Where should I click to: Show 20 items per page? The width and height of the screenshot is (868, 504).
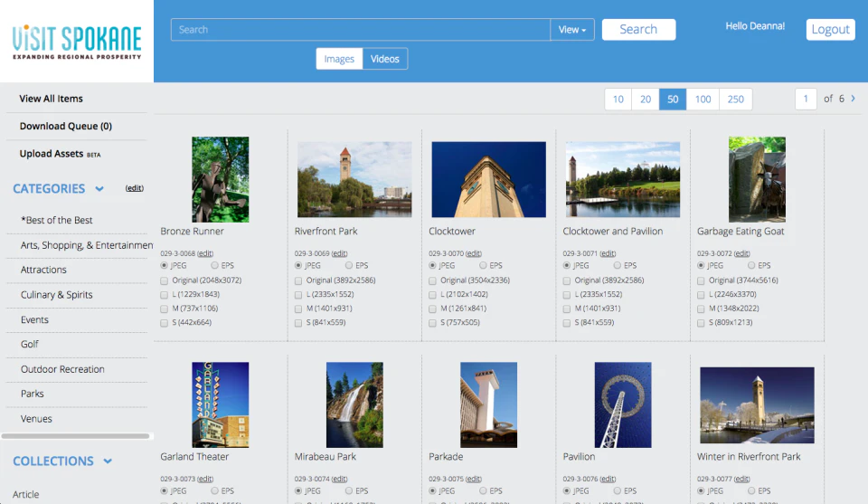(x=646, y=100)
